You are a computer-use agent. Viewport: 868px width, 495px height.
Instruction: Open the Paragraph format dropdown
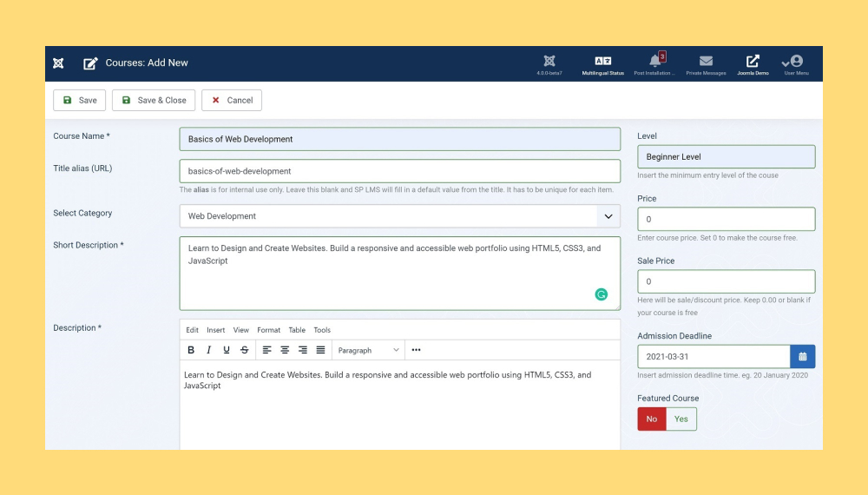click(x=368, y=350)
